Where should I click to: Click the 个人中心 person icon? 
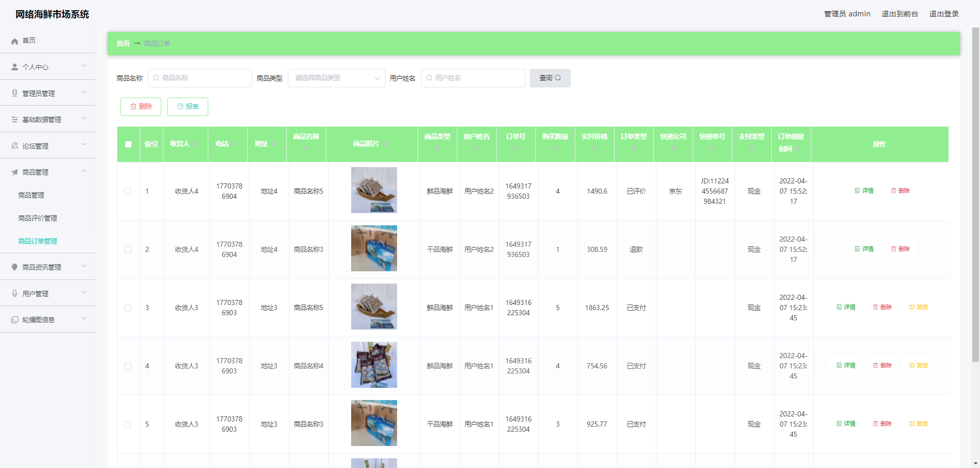pyautogui.click(x=15, y=67)
